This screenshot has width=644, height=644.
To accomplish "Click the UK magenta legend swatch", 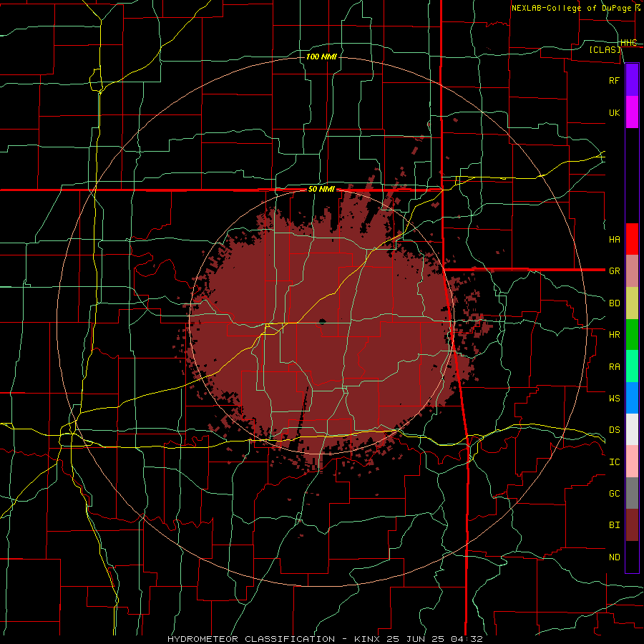I will tap(632, 112).
